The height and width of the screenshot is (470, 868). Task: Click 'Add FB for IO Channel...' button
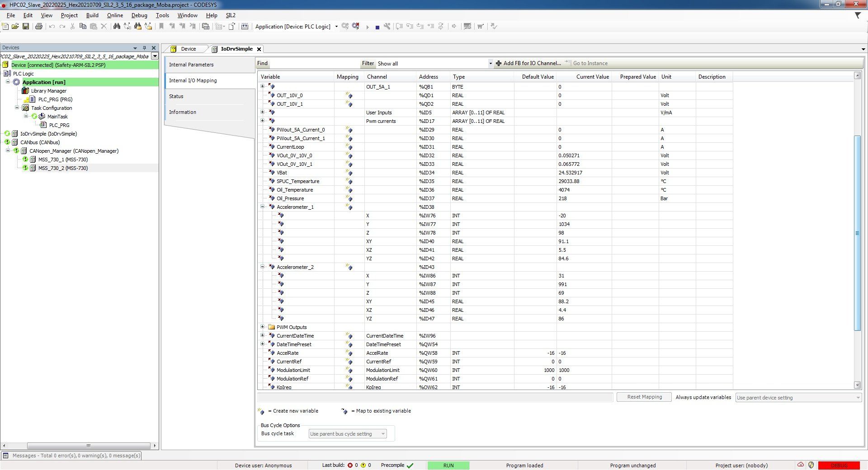[x=528, y=63]
